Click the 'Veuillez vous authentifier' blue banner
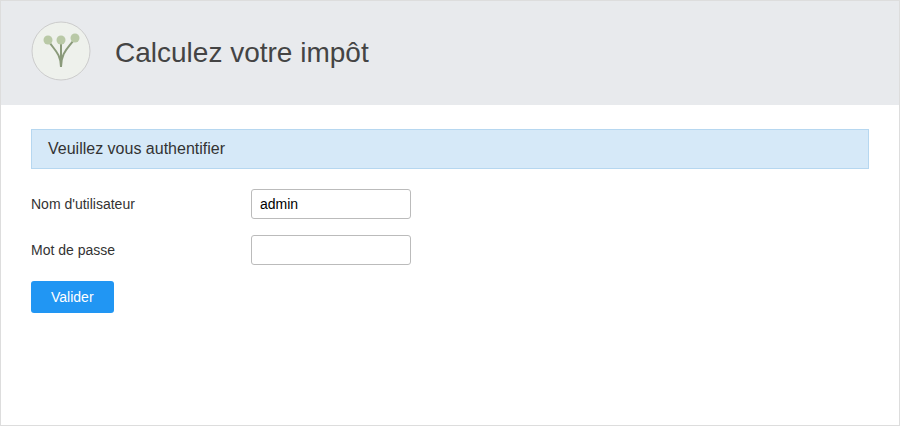 point(449,149)
